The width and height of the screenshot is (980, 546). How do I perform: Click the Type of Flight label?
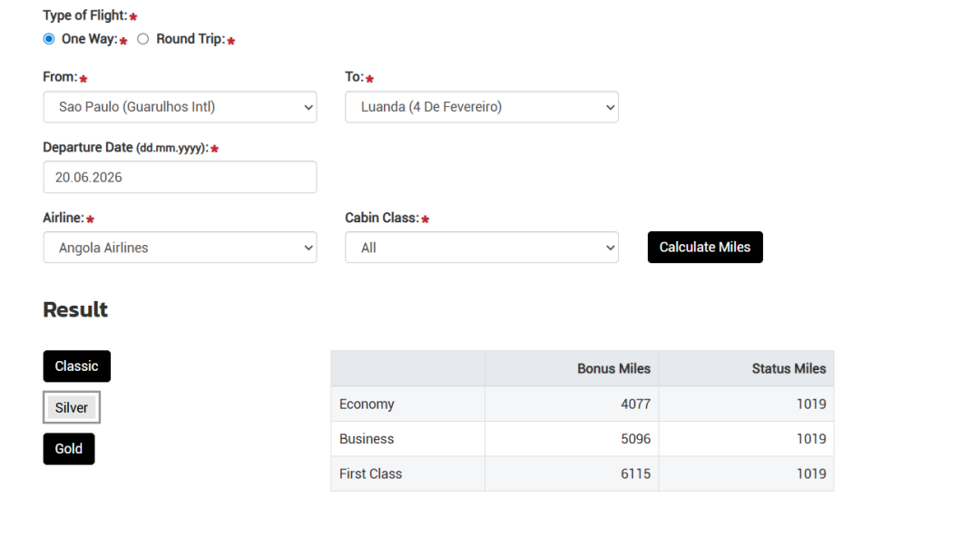(x=85, y=15)
